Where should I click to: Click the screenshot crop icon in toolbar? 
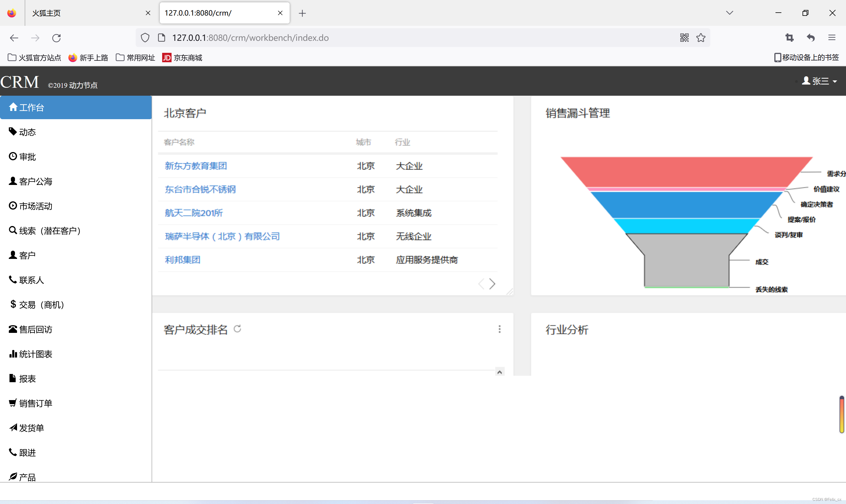click(x=790, y=38)
